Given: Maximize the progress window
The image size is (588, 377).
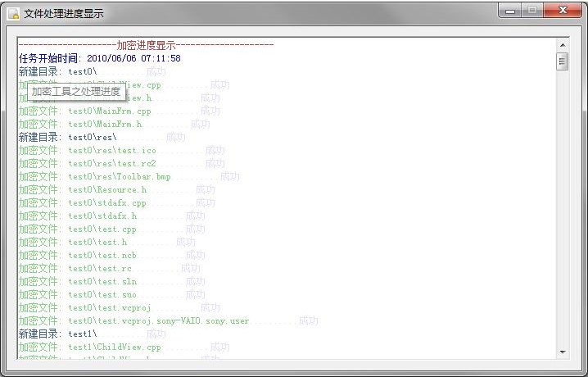Looking at the screenshot, I should pyautogui.click(x=532, y=11).
